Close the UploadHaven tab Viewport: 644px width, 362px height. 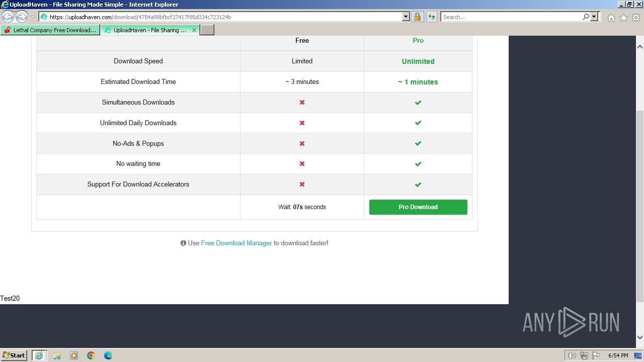click(x=194, y=30)
